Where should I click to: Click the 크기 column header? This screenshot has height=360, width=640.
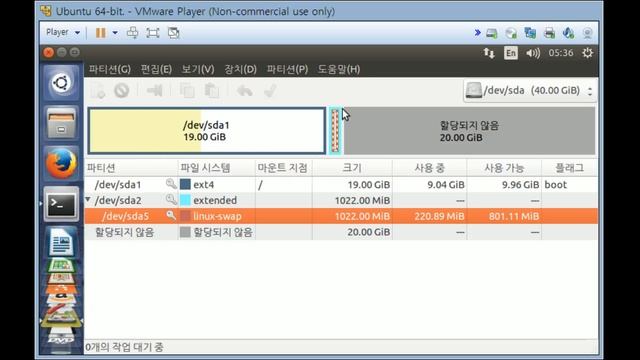352,168
